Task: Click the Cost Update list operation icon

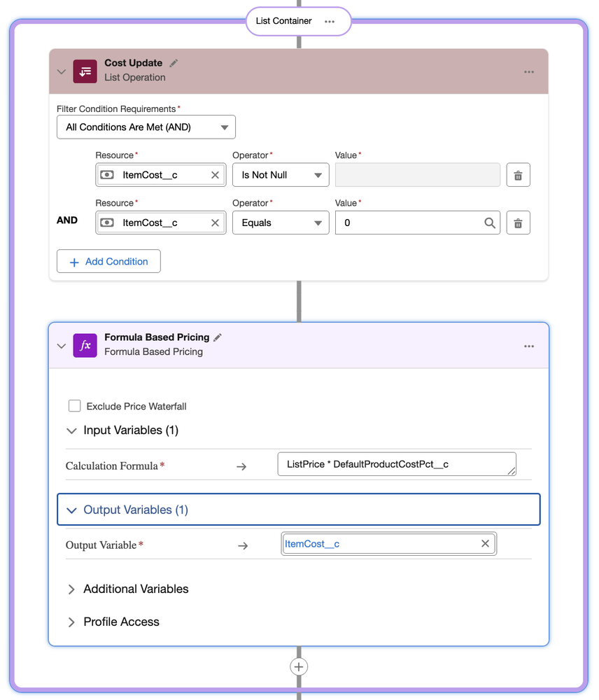Action: [x=85, y=71]
